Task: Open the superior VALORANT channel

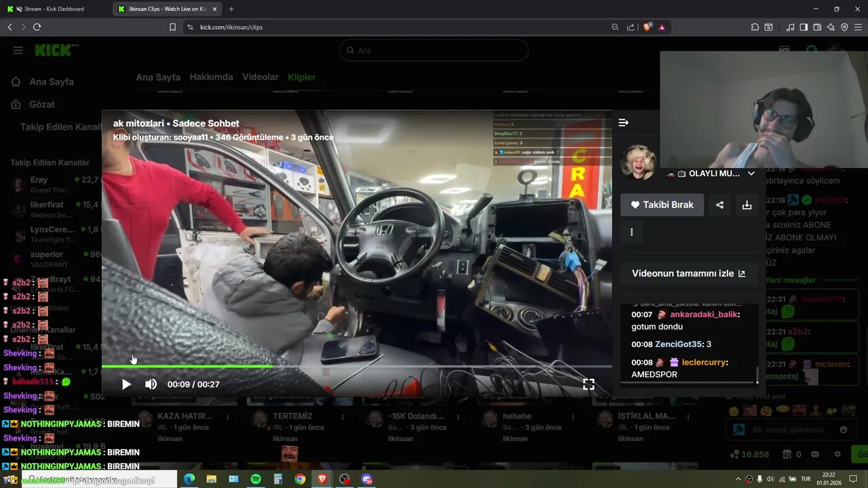Action: pyautogui.click(x=54, y=259)
